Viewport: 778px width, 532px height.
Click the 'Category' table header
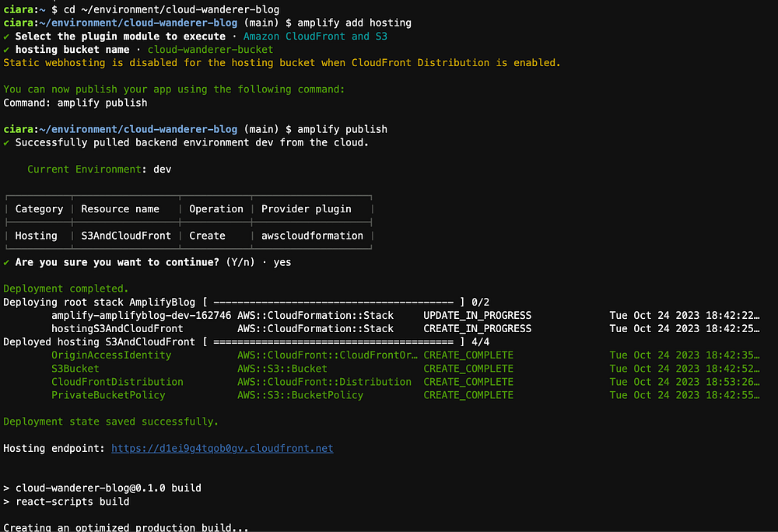39,208
